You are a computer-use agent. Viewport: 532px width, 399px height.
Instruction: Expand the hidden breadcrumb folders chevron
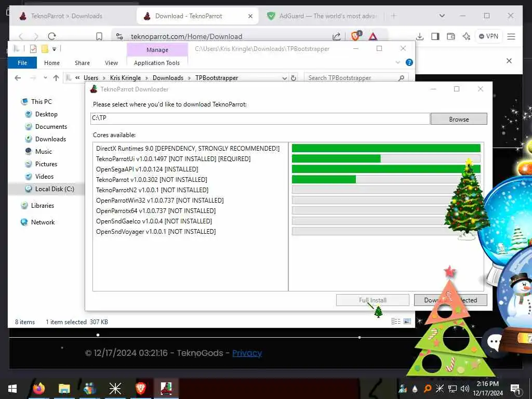point(77,78)
